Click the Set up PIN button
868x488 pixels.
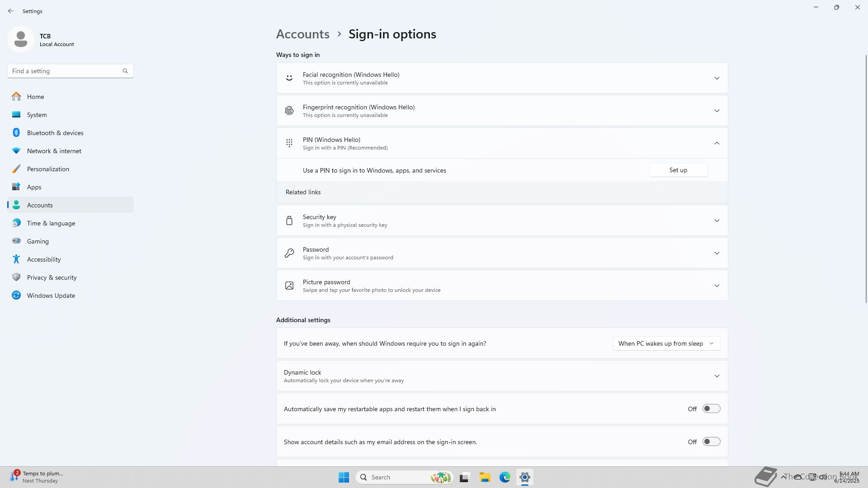point(678,170)
